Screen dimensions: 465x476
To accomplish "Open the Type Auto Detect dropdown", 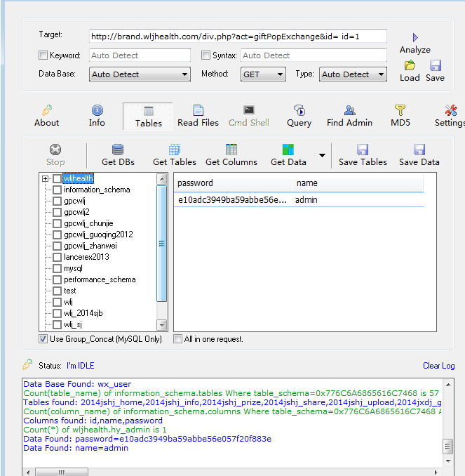I will pyautogui.click(x=353, y=74).
